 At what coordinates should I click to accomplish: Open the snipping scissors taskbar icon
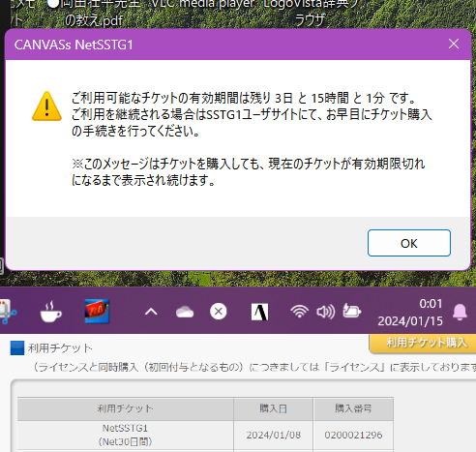point(8,312)
